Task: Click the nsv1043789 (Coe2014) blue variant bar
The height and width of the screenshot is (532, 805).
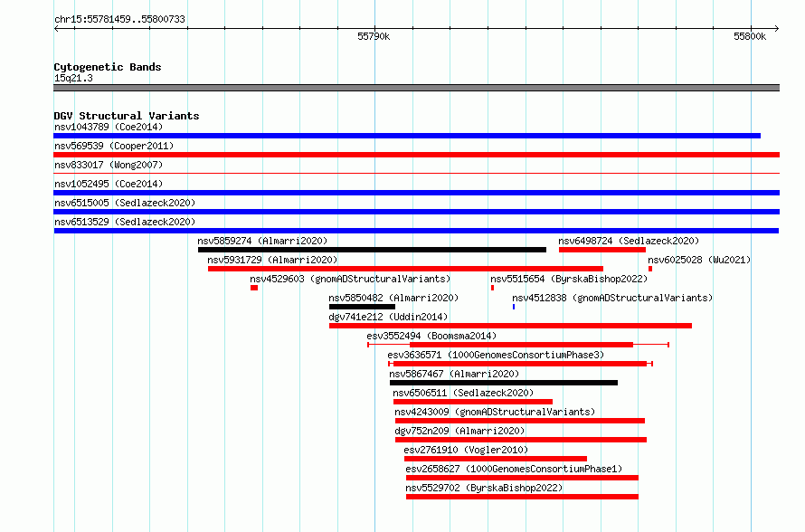Action: 407,136
